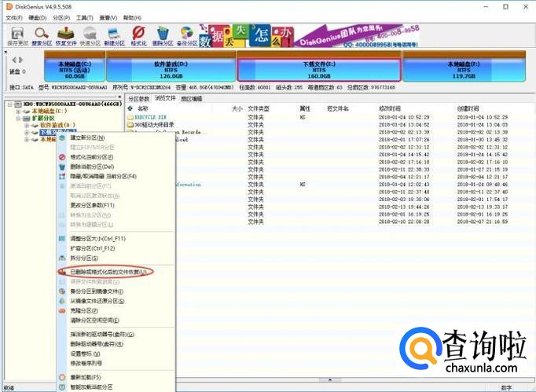This screenshot has height=392, width=536.
Task: Sort by the 创建时间 column header
Action: click(468, 108)
